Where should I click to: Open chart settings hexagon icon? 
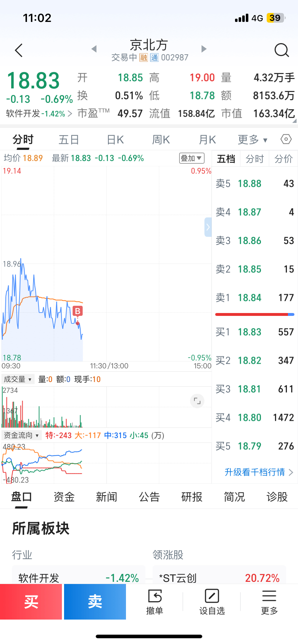coord(286,139)
